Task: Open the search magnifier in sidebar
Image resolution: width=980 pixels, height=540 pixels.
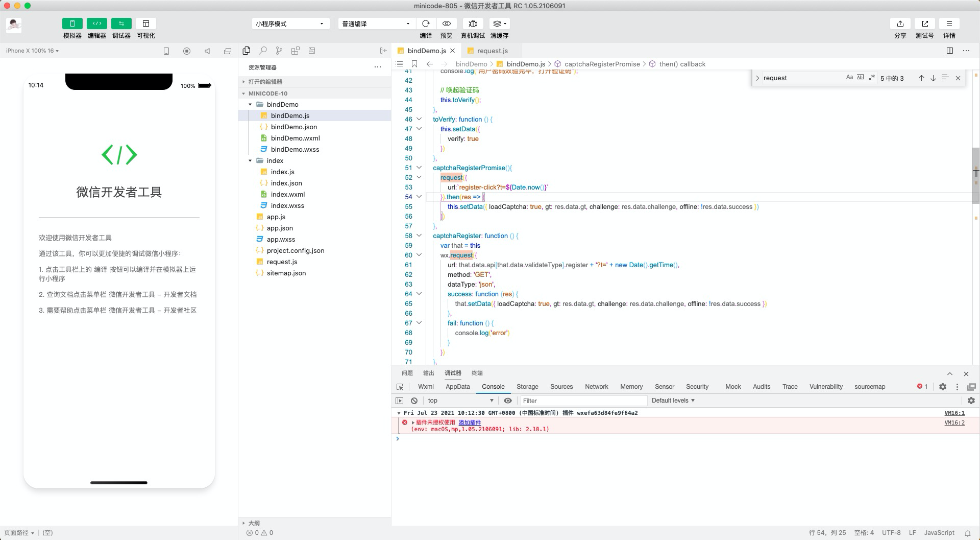Action: tap(263, 51)
